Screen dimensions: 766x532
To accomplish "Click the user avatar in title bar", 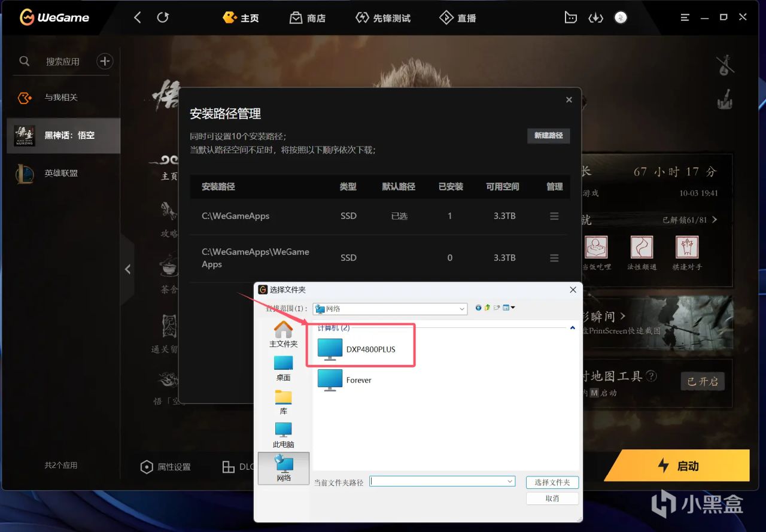I will 621,17.
